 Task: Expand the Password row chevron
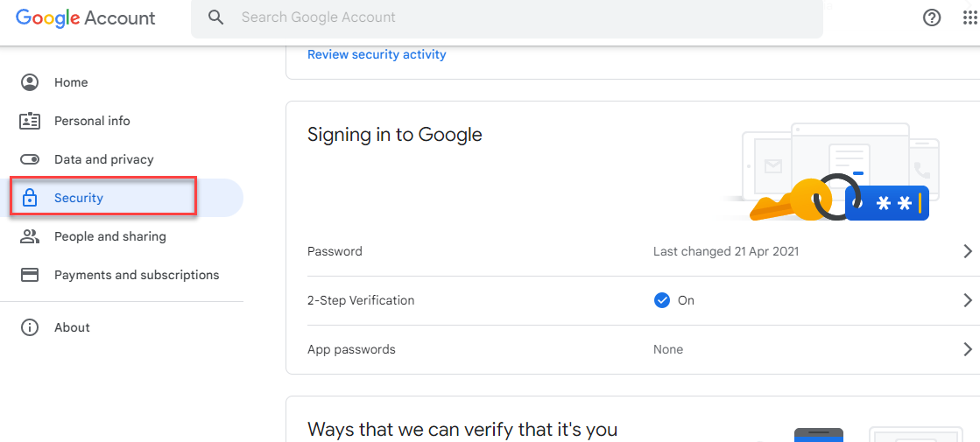pyautogui.click(x=968, y=251)
